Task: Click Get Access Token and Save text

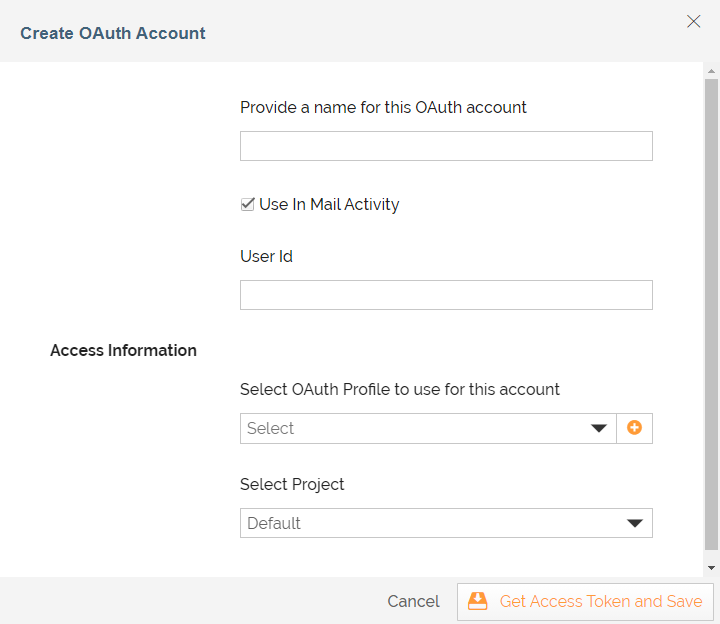Action: click(601, 601)
